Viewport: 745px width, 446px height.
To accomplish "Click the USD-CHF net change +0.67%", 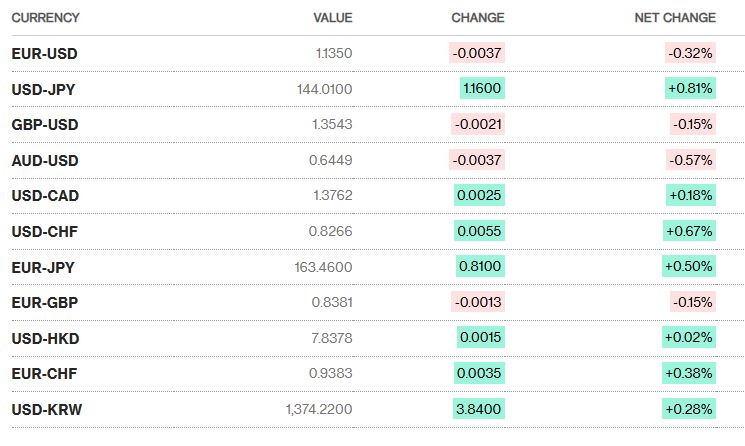I will 690,232.
